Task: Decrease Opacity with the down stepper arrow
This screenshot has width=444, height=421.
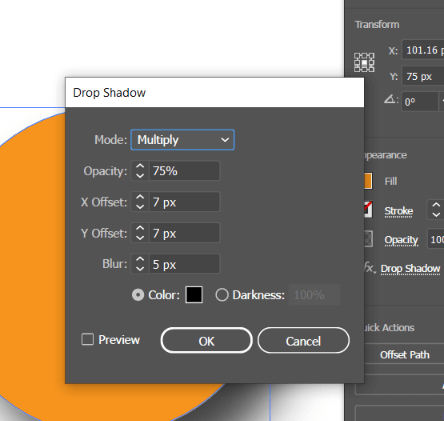Action: pyautogui.click(x=140, y=176)
